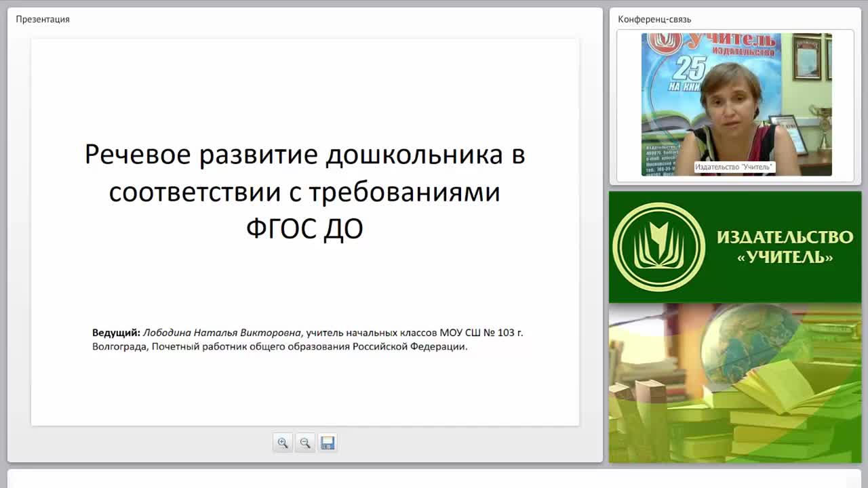The image size is (868, 488).
Task: Click the 'Ведущий:' label on the slide
Action: 116,333
